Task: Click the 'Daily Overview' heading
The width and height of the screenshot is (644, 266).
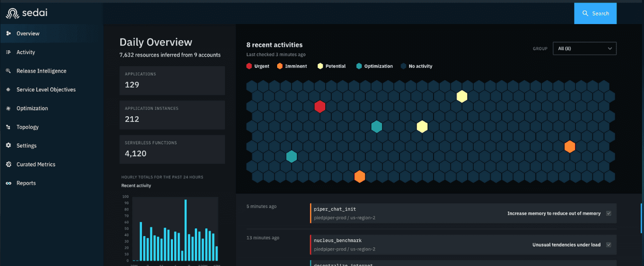Action: pos(156,43)
